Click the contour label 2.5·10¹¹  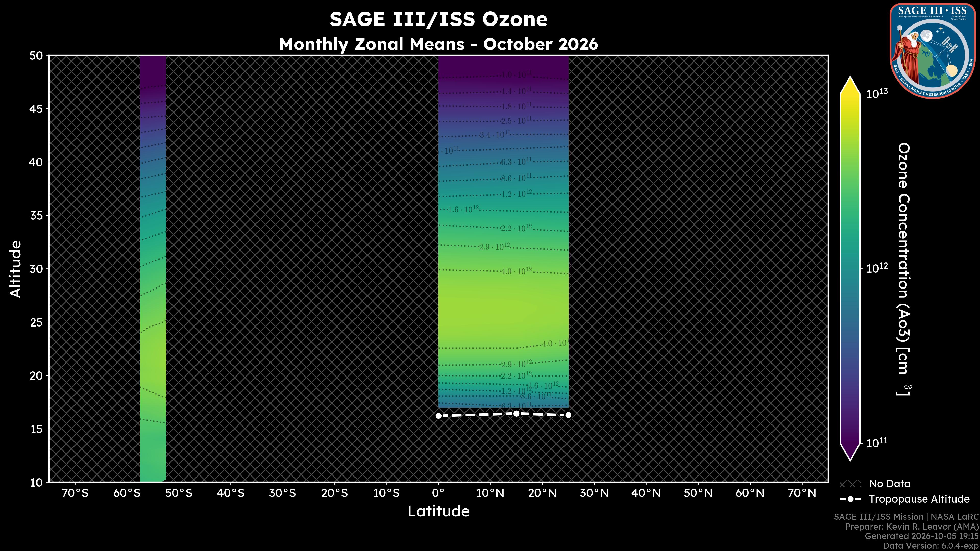point(516,121)
